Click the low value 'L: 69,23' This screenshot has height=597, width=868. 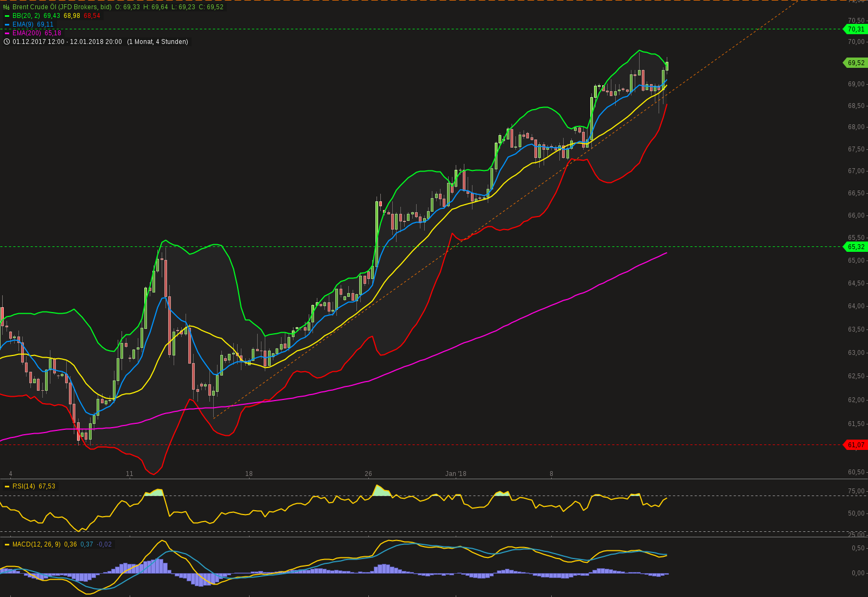click(x=183, y=7)
